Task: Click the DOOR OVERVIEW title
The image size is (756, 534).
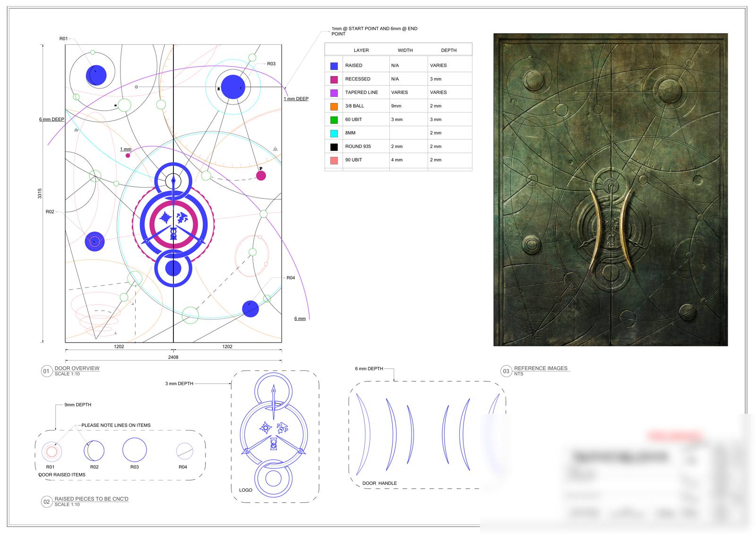Action: (x=77, y=368)
